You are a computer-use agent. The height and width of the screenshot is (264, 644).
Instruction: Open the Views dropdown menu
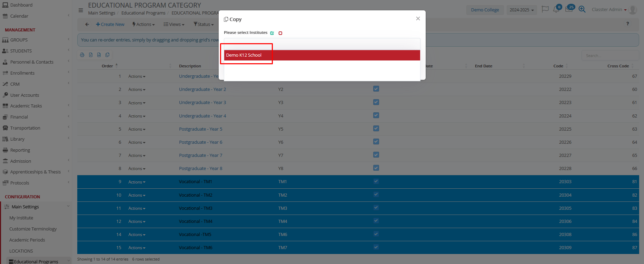point(174,25)
